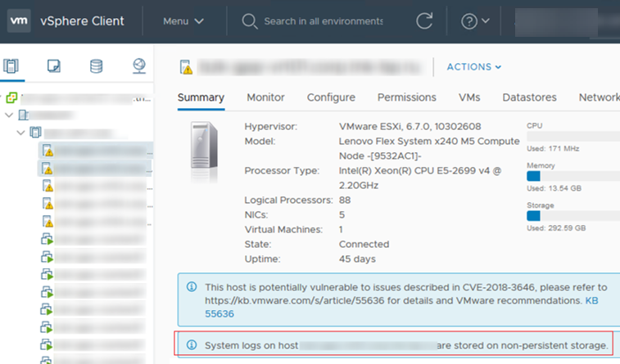Select the vCenter server root tree node
This screenshot has width=620, height=364.
(79, 98)
